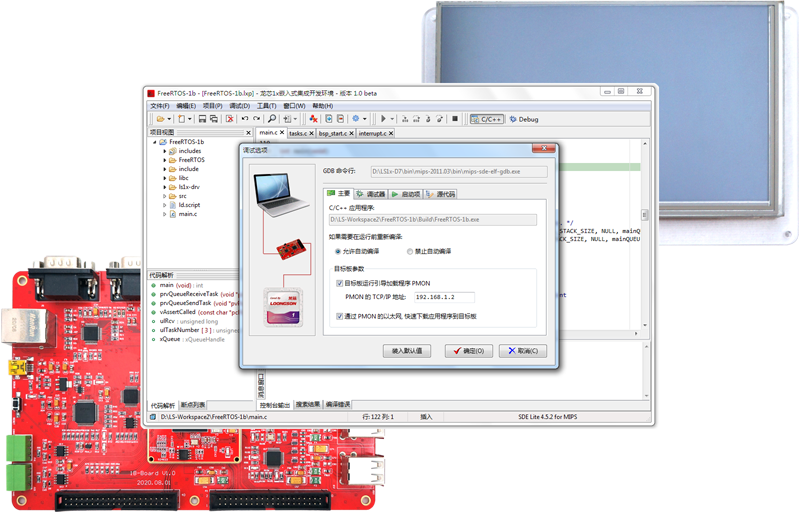Open the 文件(F) menu

[x=160, y=106]
